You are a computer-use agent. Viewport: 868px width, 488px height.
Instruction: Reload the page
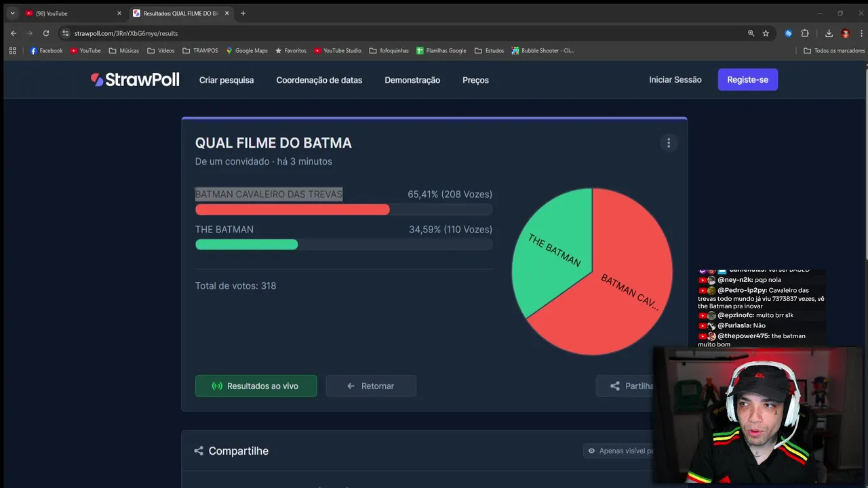[x=46, y=33]
